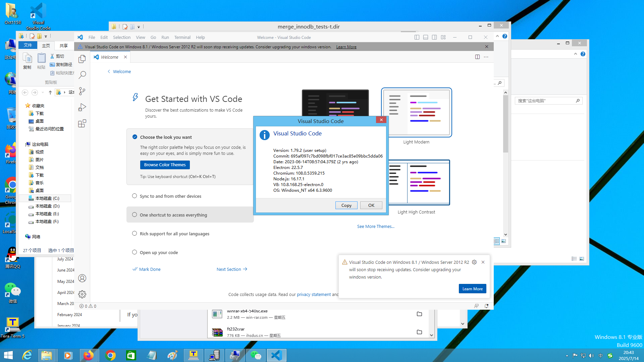
Task: Click the notifications bell in status bar
Action: pos(486,306)
